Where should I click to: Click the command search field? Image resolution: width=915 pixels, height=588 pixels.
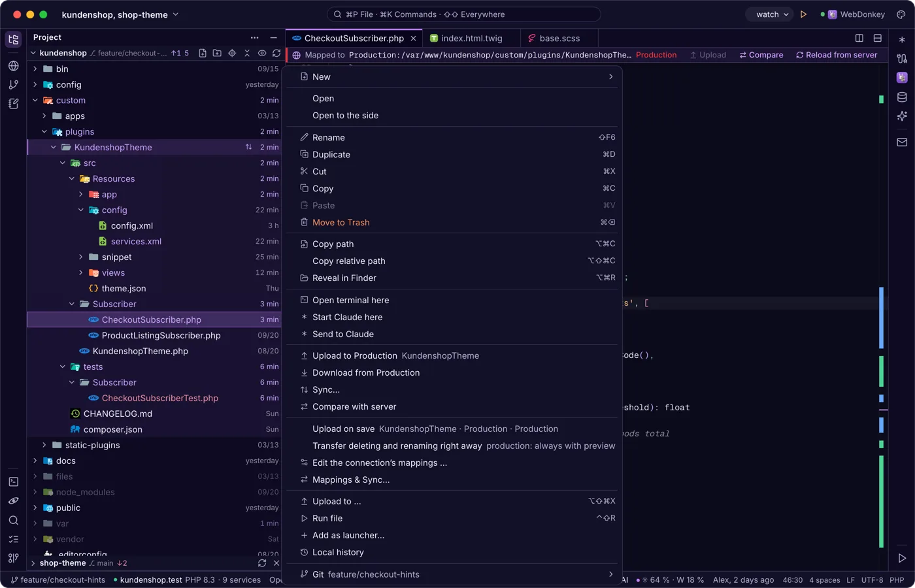pos(463,14)
